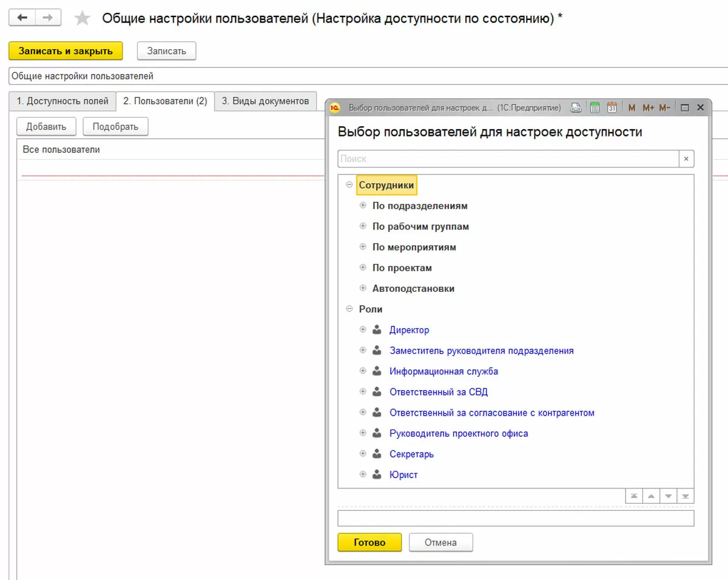Viewport: 728px width, 580px height.
Task: Click the Добавить button
Action: (46, 127)
